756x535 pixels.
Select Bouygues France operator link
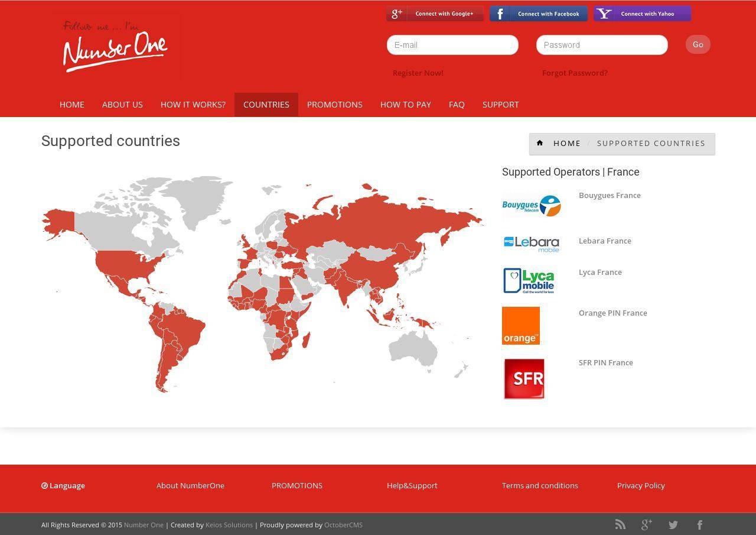point(610,195)
